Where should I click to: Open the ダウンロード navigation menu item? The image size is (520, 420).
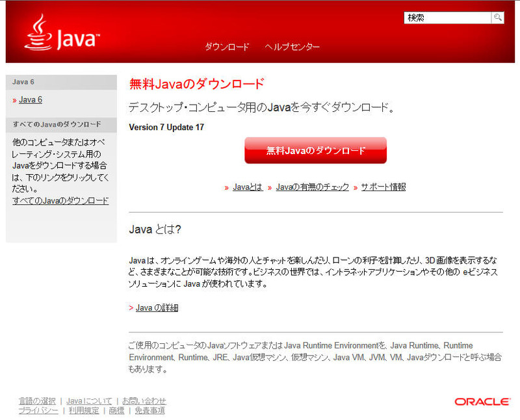point(227,47)
